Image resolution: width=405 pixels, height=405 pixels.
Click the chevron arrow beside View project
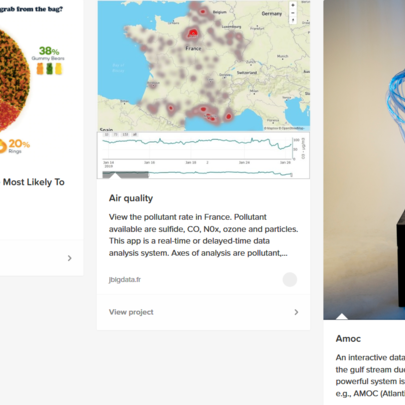[x=296, y=312]
